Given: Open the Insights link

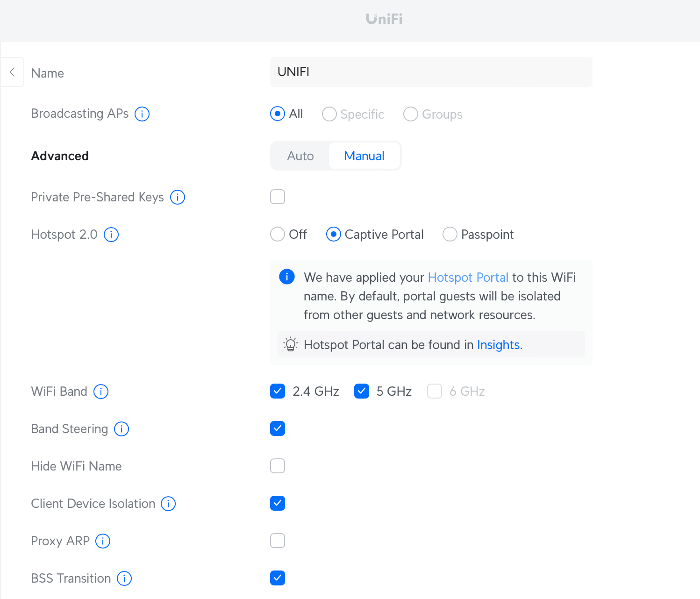Looking at the screenshot, I should point(498,345).
